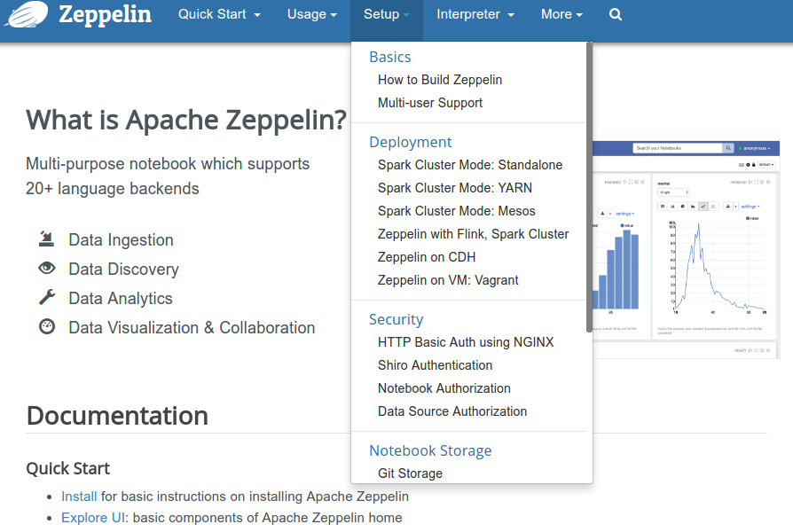Select Git Storage entry
The image size is (793, 532).
410,473
